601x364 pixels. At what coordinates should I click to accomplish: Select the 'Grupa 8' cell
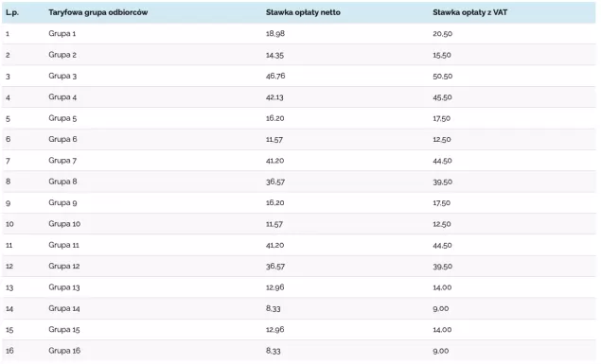pos(62,182)
